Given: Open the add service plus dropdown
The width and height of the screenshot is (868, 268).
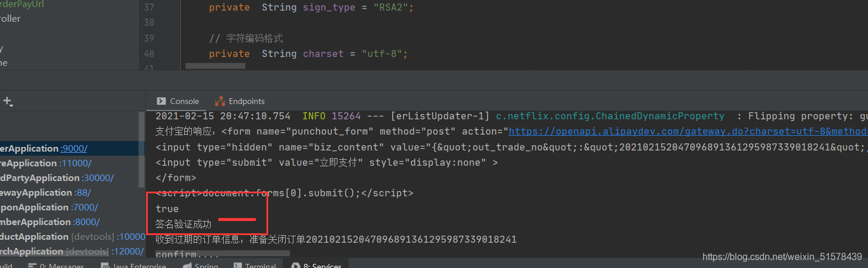Looking at the screenshot, I should pos(8,101).
